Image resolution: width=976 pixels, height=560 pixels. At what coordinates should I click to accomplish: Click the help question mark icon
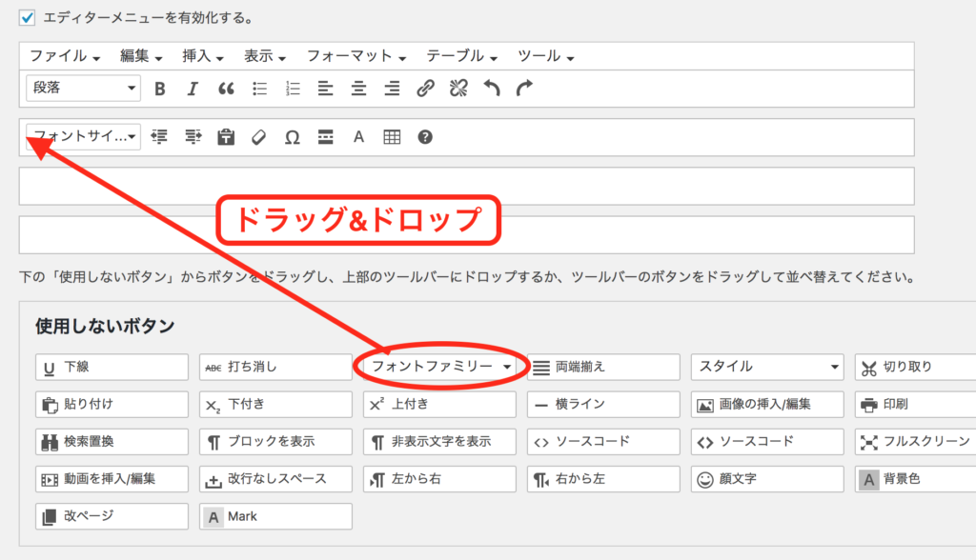coord(425,137)
